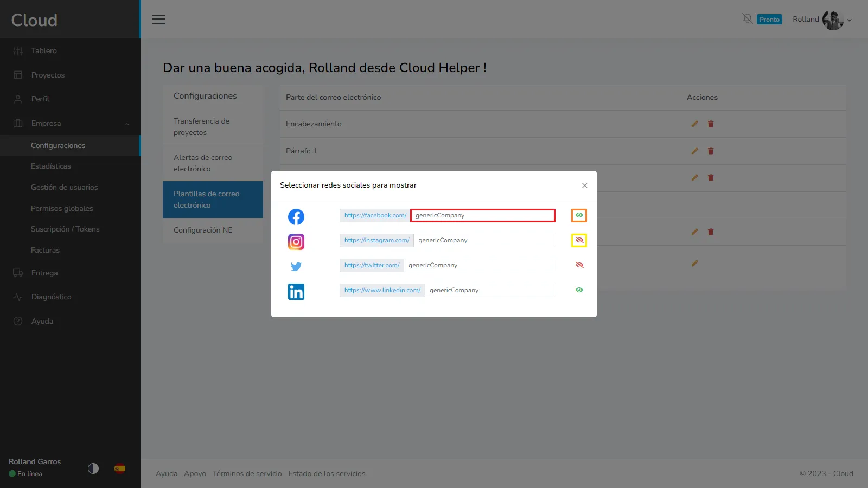
Task: Click the muted notifications bell icon
Action: point(748,19)
